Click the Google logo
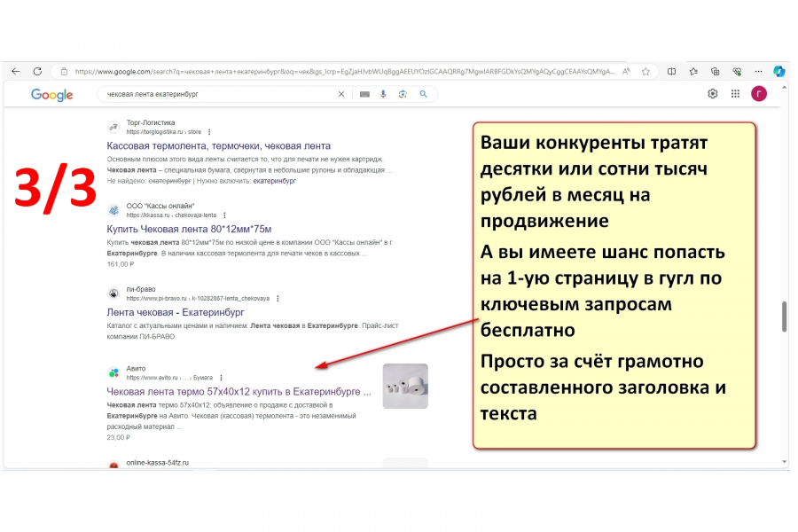 52,95
